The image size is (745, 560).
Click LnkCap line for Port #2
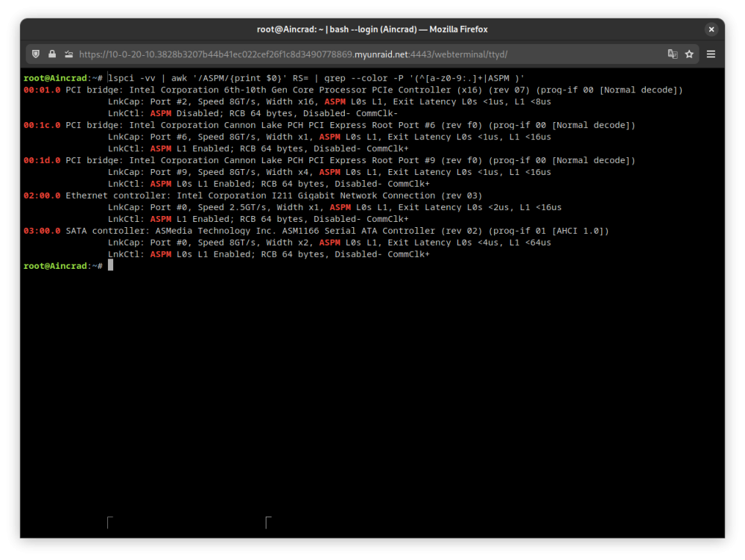tap(329, 101)
